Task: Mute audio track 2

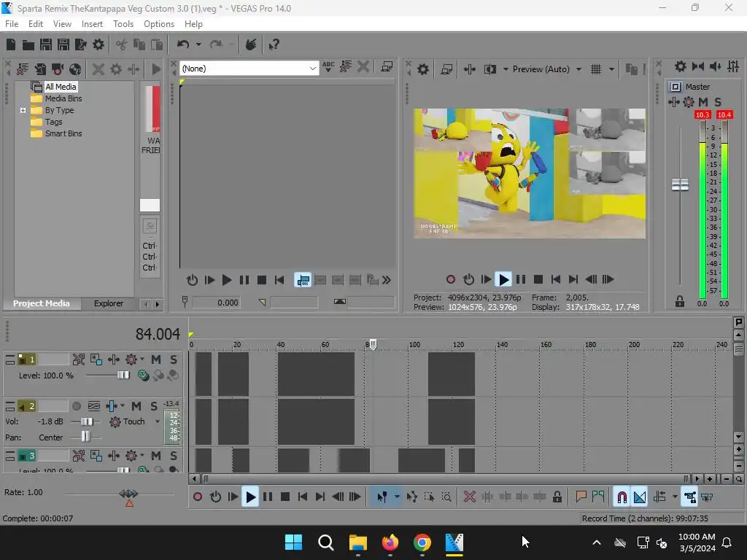Action: [136, 406]
